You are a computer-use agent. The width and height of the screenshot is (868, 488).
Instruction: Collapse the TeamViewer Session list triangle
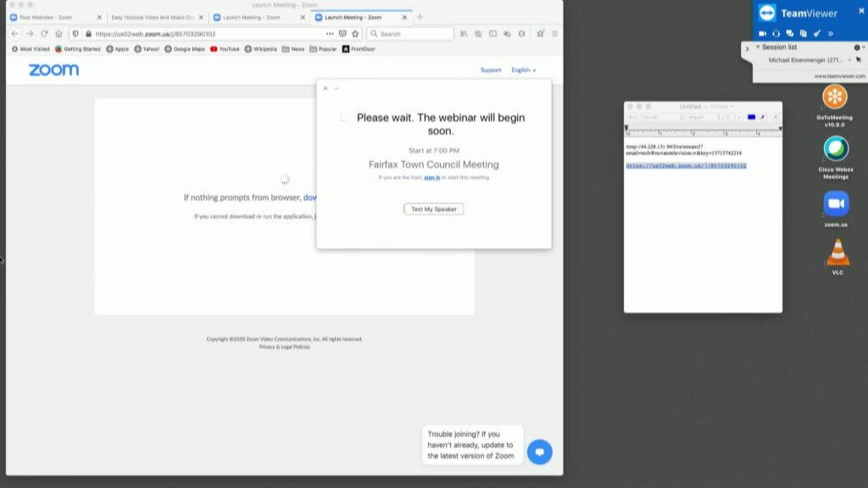(758, 47)
